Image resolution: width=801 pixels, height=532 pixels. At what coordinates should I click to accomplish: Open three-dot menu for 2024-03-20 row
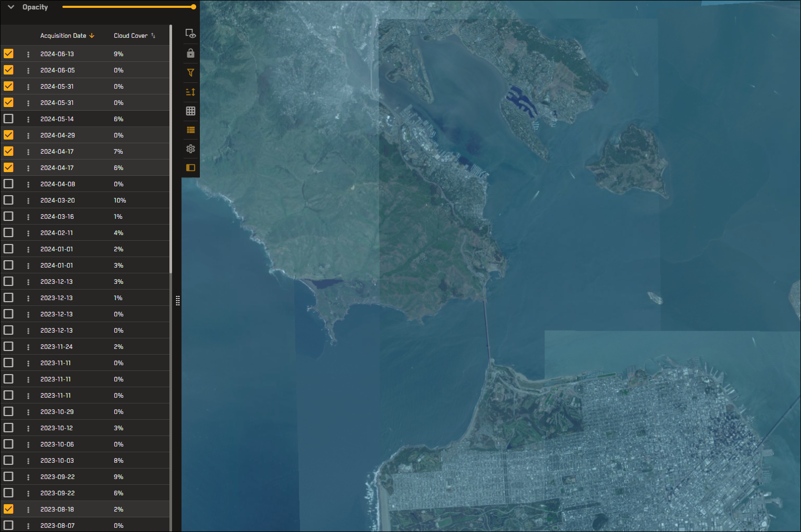point(28,200)
